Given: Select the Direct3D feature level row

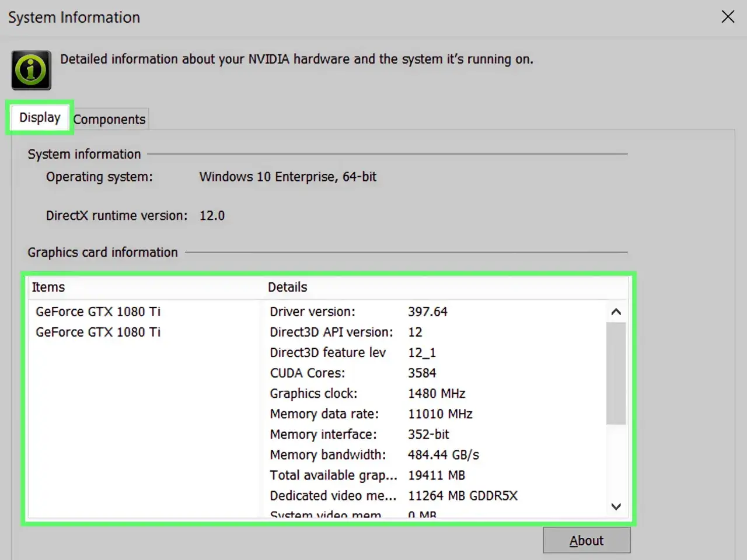Looking at the screenshot, I should tap(435, 352).
